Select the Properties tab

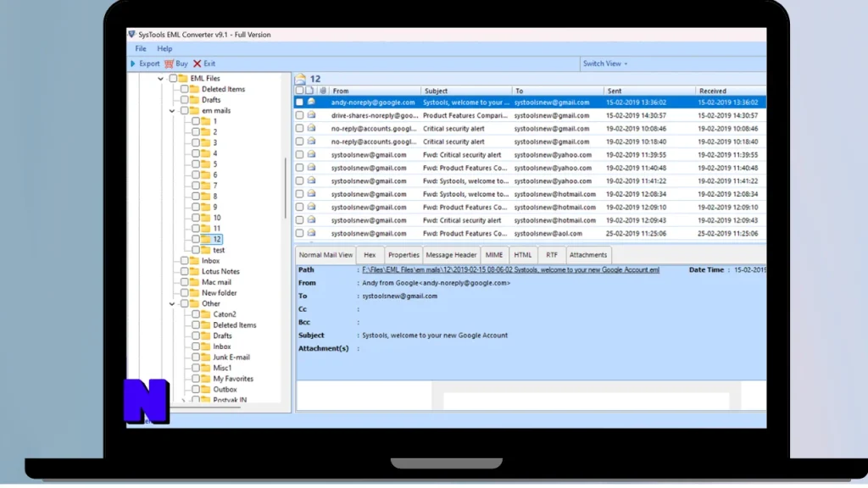(403, 255)
